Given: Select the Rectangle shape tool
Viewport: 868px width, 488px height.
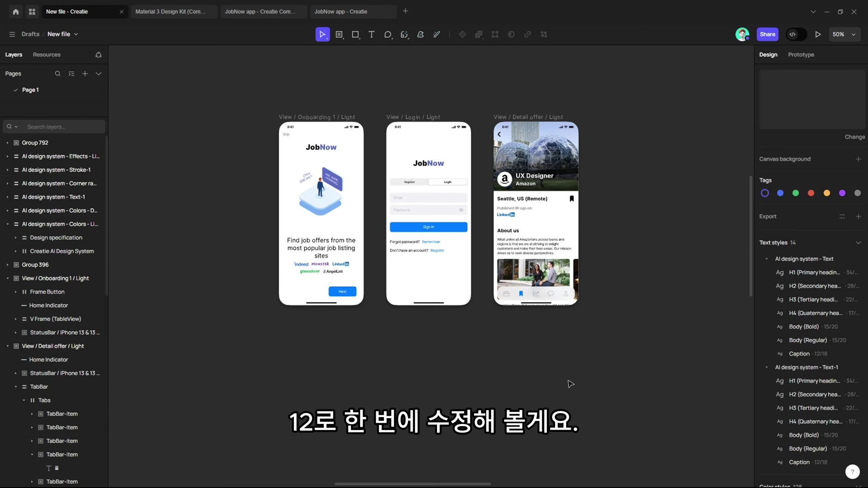Looking at the screenshot, I should (356, 34).
